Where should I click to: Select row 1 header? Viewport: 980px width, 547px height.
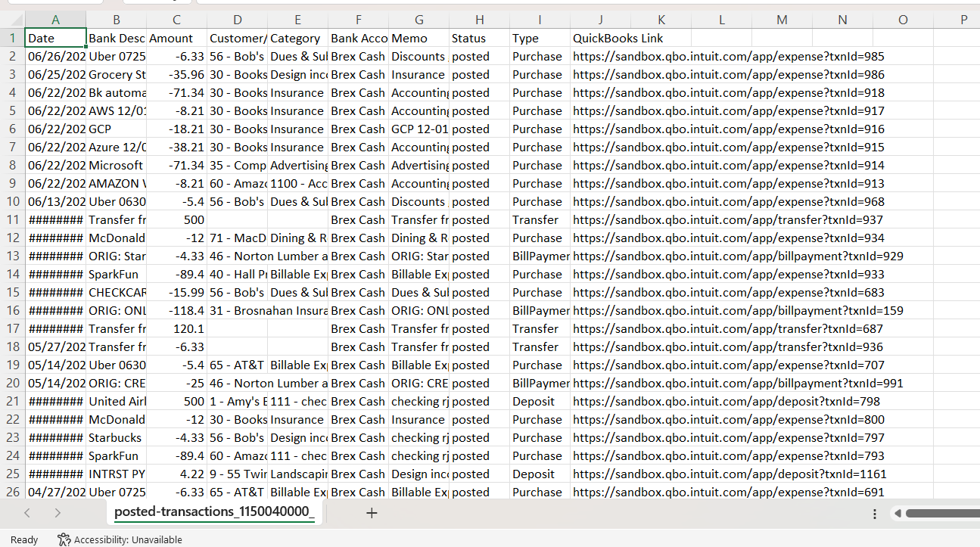[x=12, y=38]
